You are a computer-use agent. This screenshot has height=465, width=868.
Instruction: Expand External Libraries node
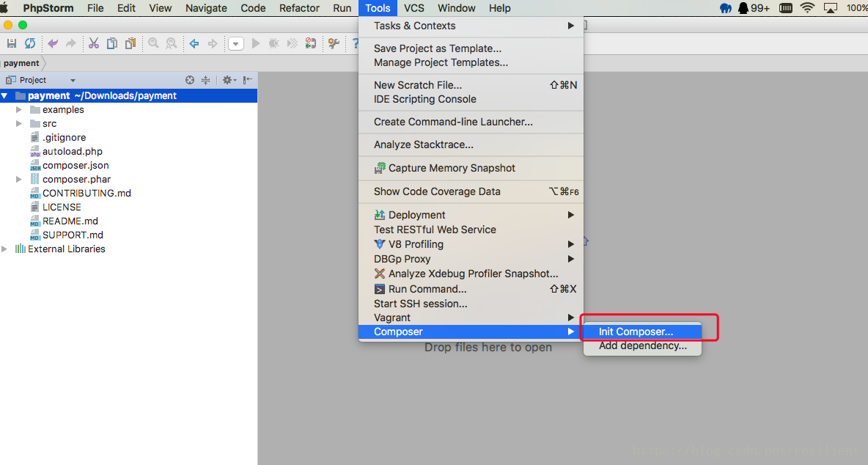coord(4,249)
